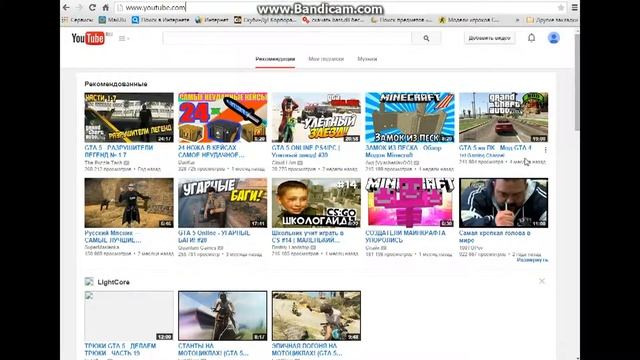This screenshot has height=360, width=640.
Task: Open the GTA 5 - РАЗРУШИТЕЛИ ЛЕГЕНД title link
Action: (119, 151)
